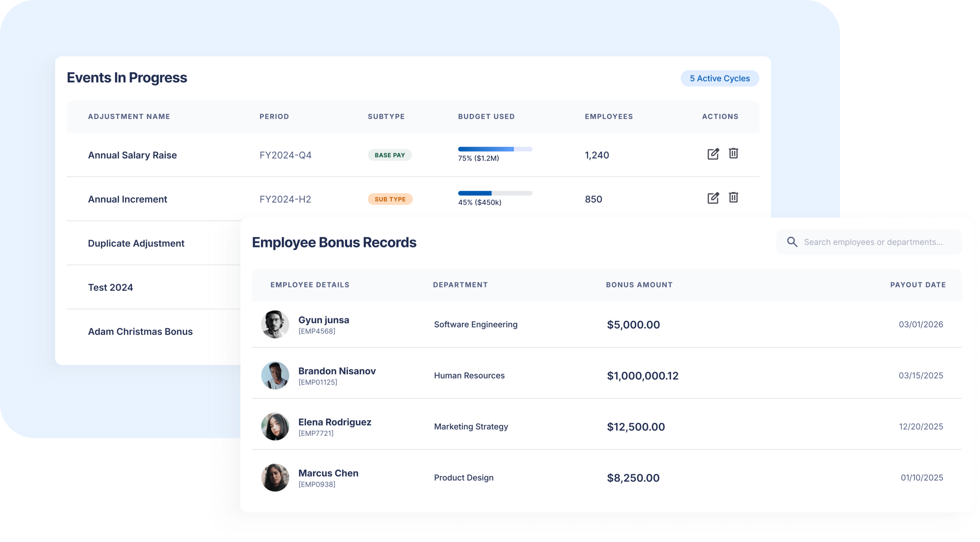Click the search magnifier icon

[792, 242]
